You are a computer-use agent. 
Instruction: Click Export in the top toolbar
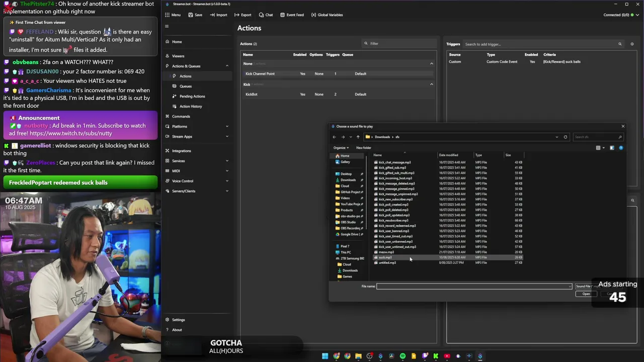coord(243,15)
